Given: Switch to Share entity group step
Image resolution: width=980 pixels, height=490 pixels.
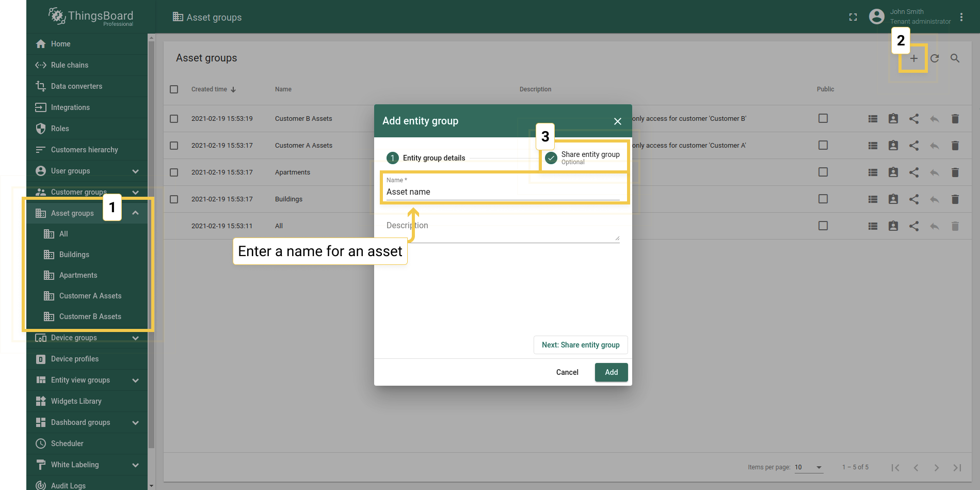Looking at the screenshot, I should point(584,157).
